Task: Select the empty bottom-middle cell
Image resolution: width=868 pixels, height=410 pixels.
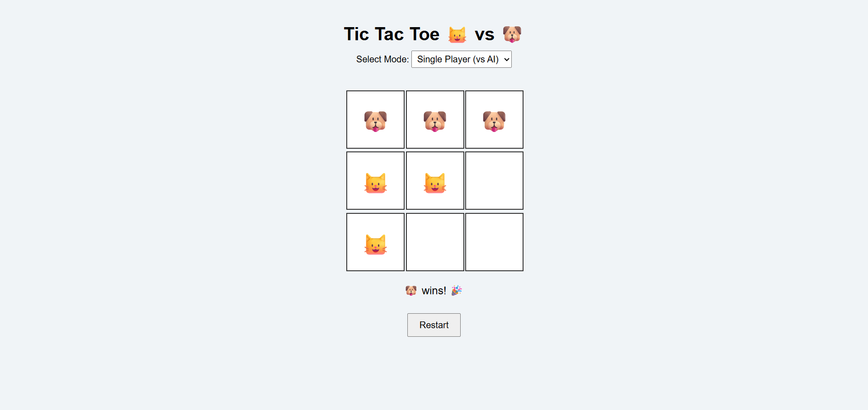Action: [435, 242]
